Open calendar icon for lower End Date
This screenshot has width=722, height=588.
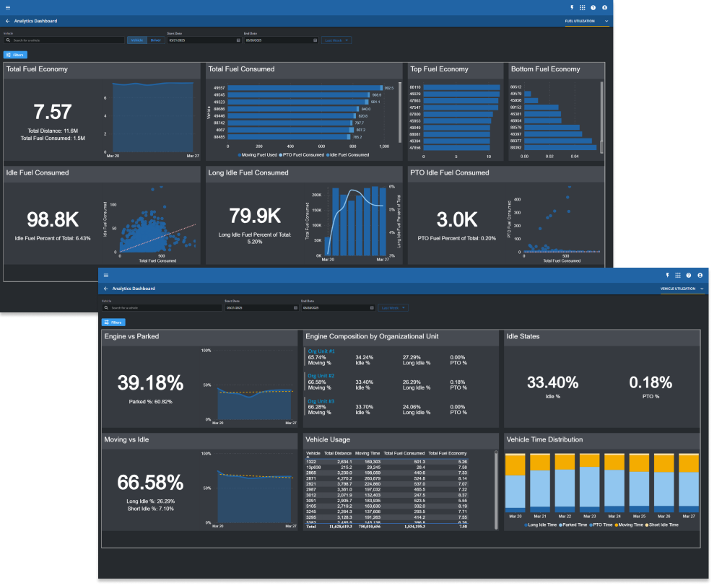(372, 308)
